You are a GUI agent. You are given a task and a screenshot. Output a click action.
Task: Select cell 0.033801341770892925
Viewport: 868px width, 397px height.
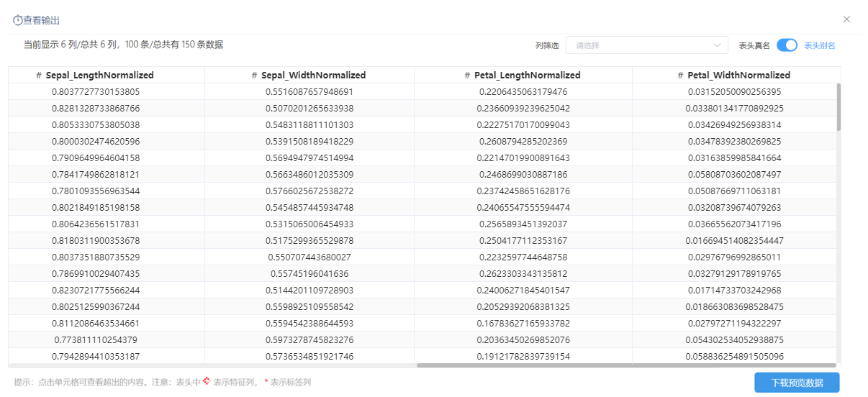(734, 109)
